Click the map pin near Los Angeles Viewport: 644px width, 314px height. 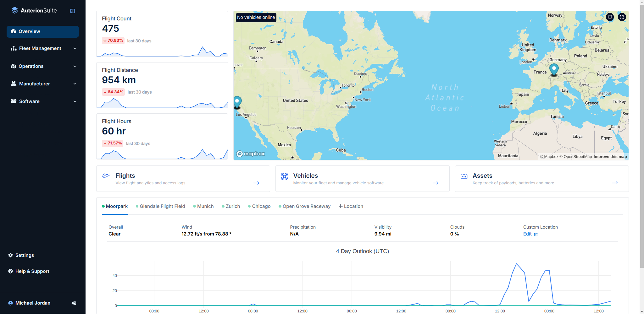pyautogui.click(x=237, y=102)
